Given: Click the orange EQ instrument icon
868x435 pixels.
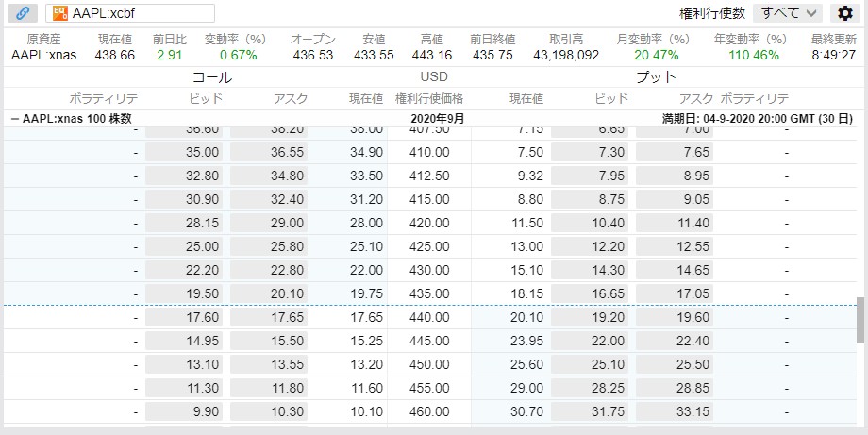Looking at the screenshot, I should [x=60, y=13].
